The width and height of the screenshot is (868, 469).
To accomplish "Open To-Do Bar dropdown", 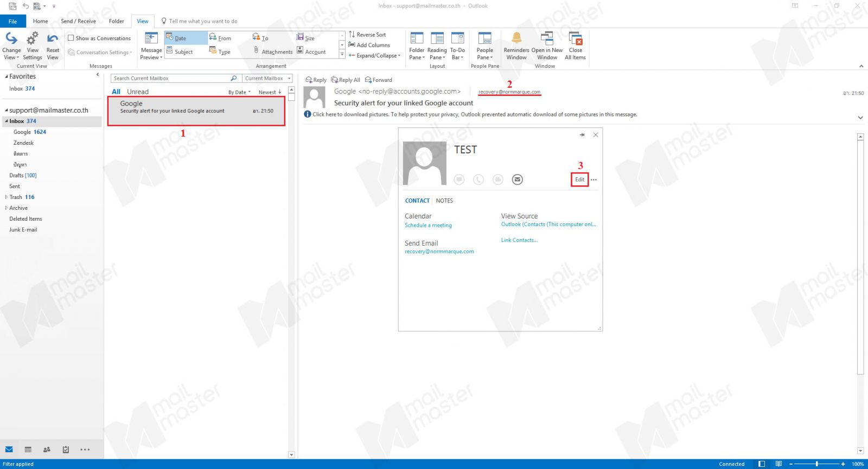I will (457, 46).
